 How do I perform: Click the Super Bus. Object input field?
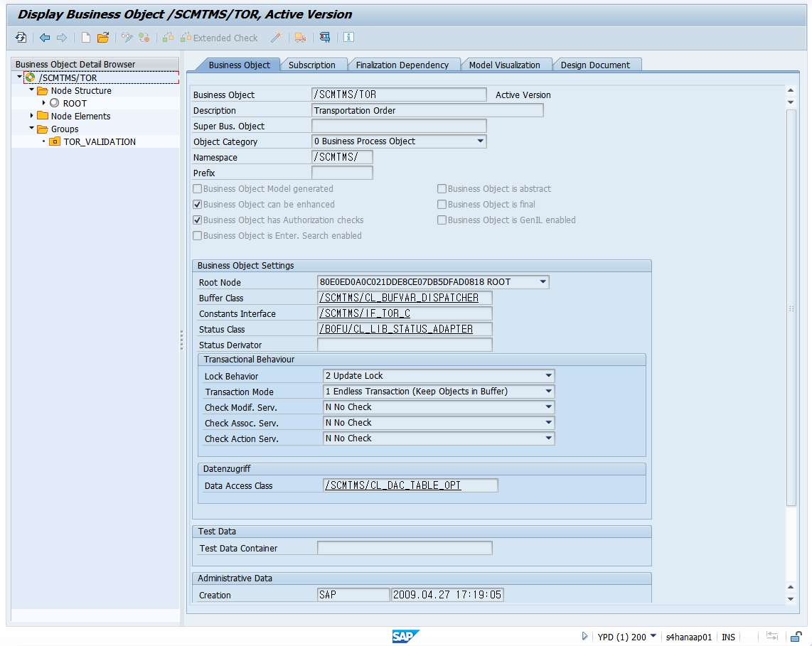(x=399, y=126)
